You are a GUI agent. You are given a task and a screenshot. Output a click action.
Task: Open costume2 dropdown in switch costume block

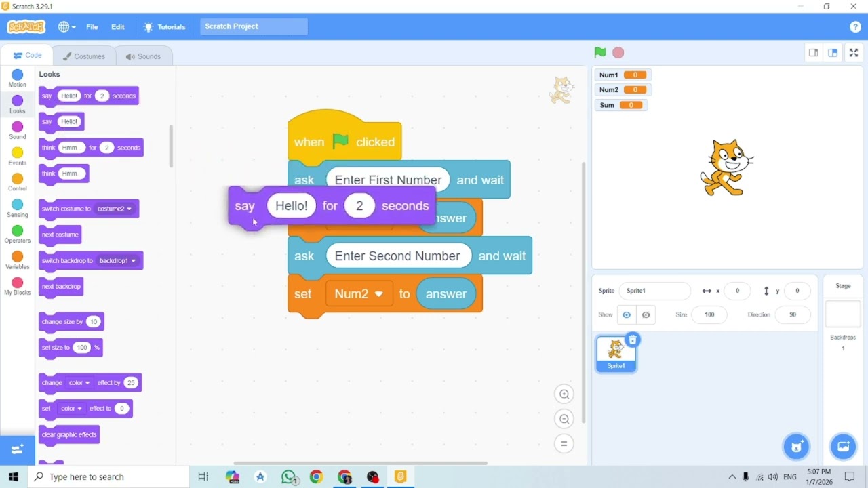(115, 209)
